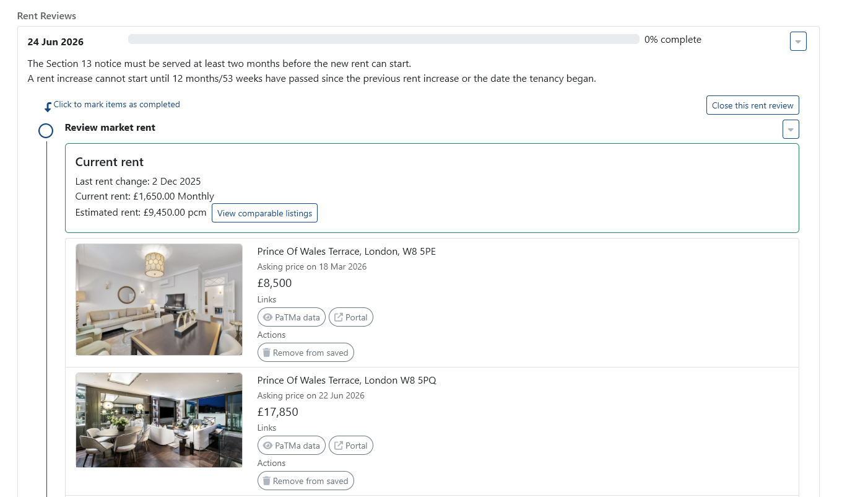Open PaTMa data for the W8 5PQ listing
The width and height of the screenshot is (868, 497).
291,446
